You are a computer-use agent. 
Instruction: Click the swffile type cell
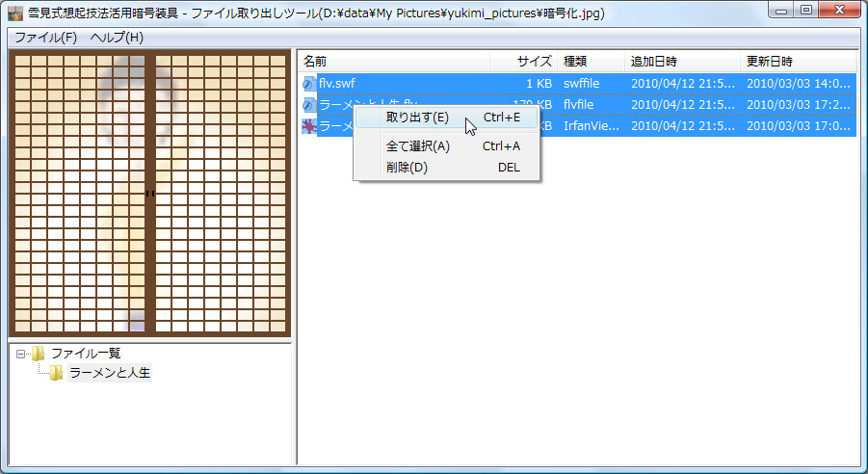tap(581, 84)
